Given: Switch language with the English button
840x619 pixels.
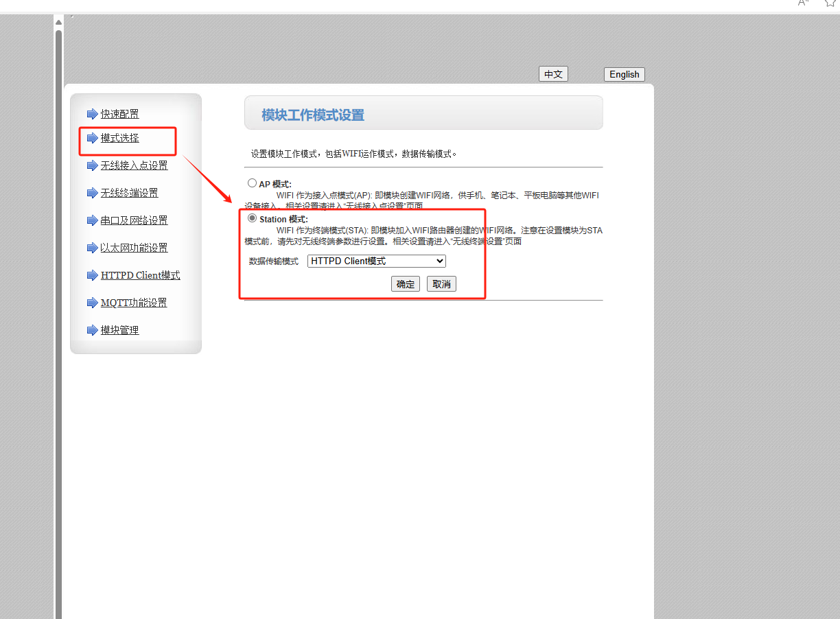Looking at the screenshot, I should tap(624, 74).
